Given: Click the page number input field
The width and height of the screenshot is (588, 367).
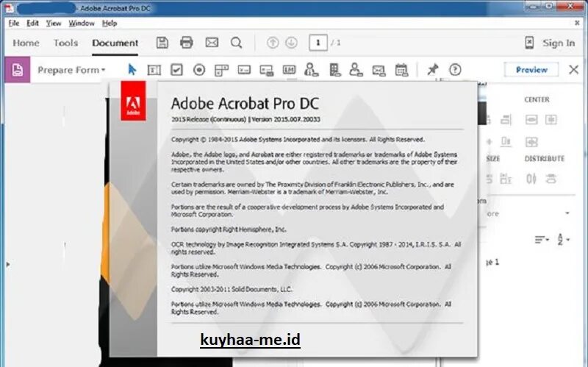Looking at the screenshot, I should 318,43.
